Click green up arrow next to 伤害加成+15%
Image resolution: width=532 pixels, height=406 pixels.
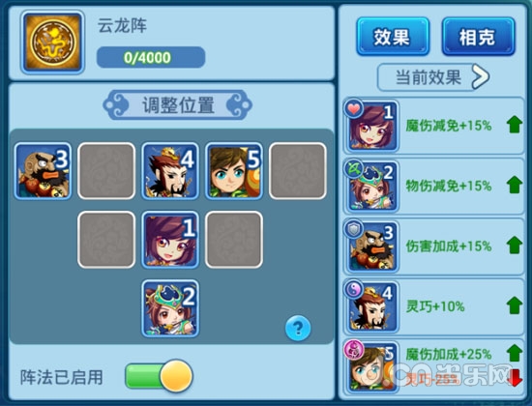pyautogui.click(x=515, y=245)
